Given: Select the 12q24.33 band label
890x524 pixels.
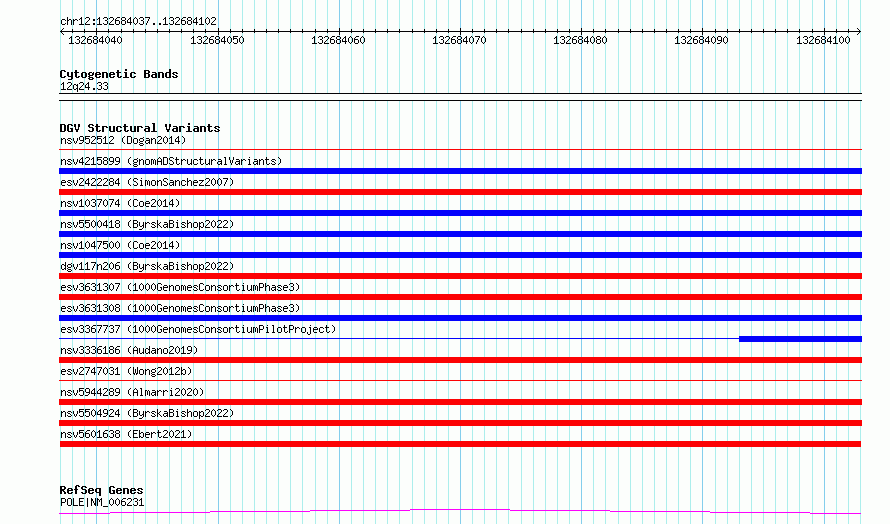Looking at the screenshot, I should point(84,86).
